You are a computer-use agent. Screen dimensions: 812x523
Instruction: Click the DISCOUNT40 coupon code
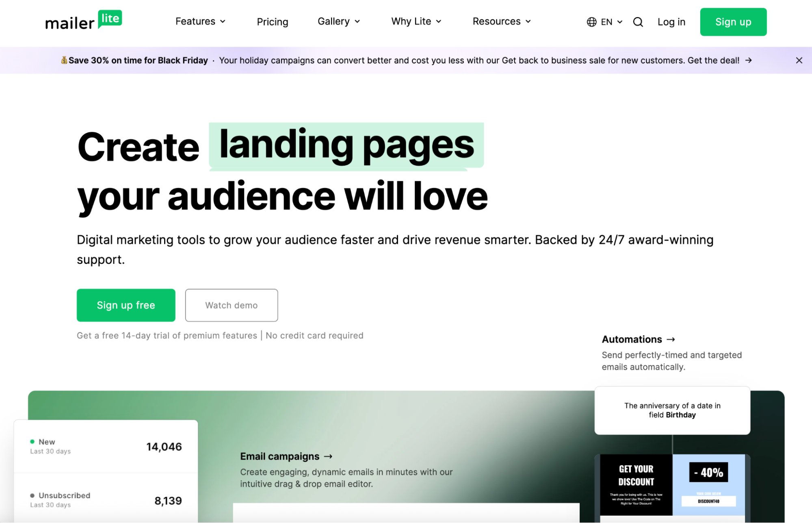coord(710,501)
